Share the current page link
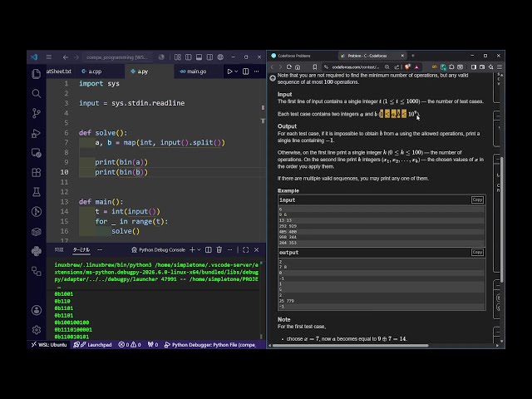Image resolution: width=532 pixels, height=399 pixels. click(397, 67)
